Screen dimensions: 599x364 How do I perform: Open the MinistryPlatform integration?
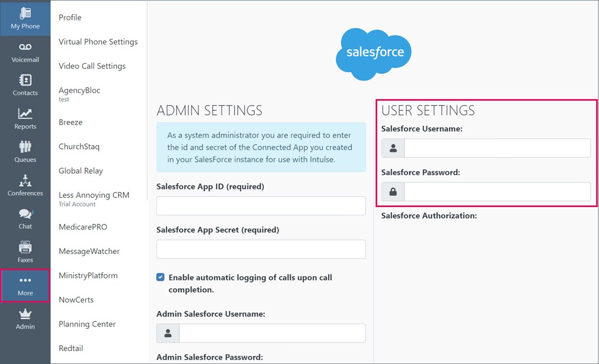click(89, 276)
